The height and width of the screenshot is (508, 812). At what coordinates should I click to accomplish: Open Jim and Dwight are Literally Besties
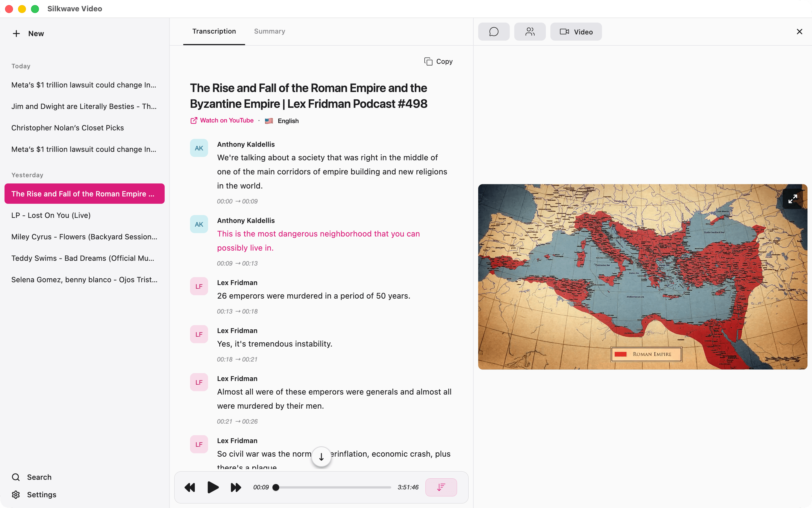coord(84,106)
